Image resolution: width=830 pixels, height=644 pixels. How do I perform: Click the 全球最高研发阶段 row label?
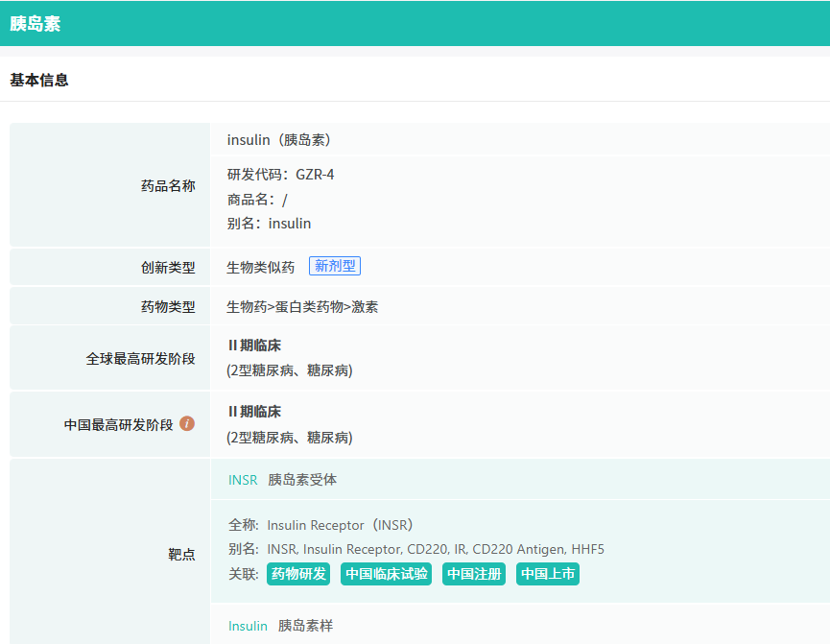[140, 359]
